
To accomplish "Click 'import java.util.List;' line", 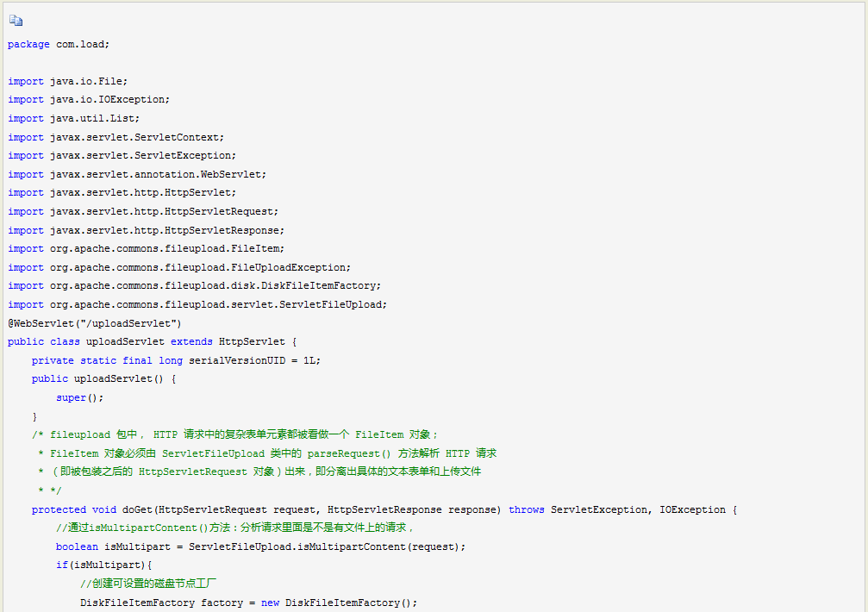I will pos(73,118).
